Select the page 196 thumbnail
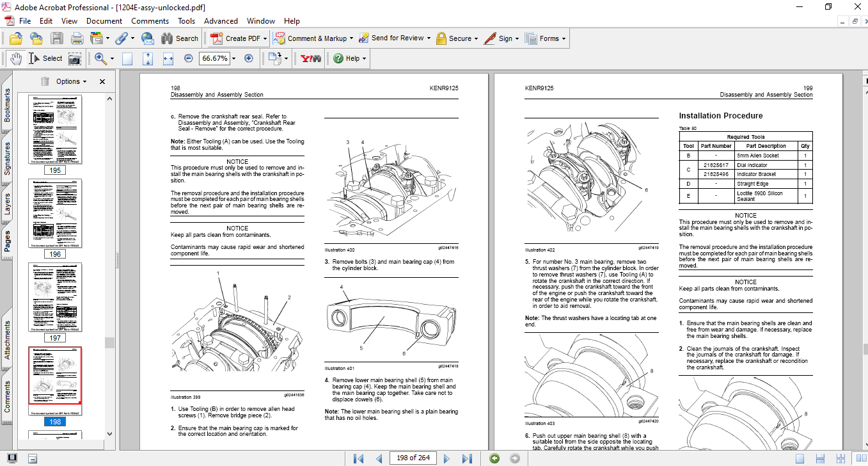 coord(55,213)
